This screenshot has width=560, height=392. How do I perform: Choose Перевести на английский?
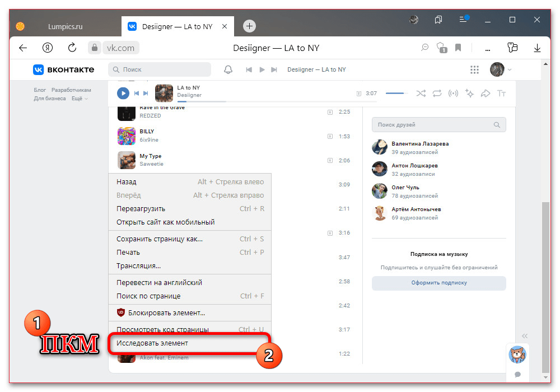[190, 282]
